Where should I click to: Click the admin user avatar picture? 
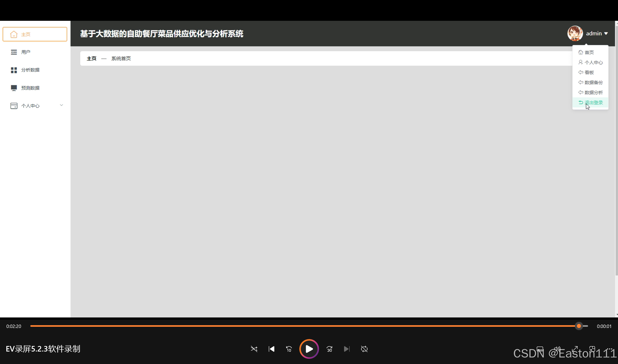[575, 33]
